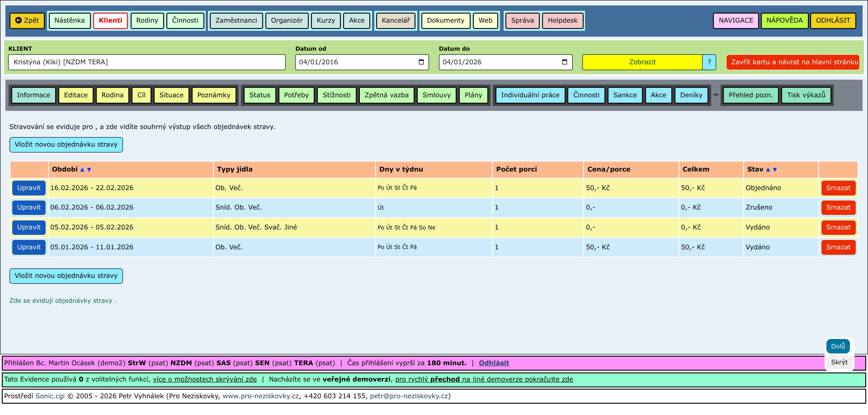Open the Správa section

point(523,21)
